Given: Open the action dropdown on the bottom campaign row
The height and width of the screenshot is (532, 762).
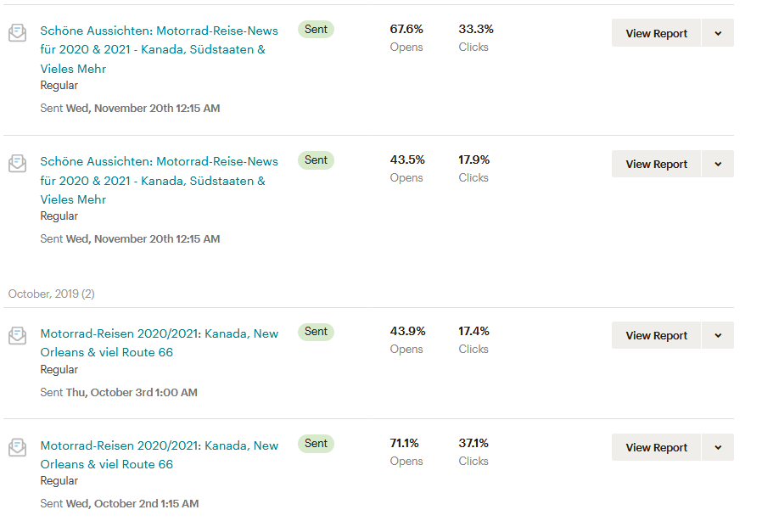Looking at the screenshot, I should pyautogui.click(x=717, y=447).
